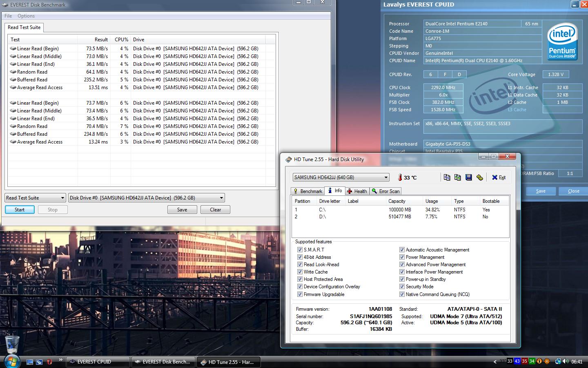
Task: Open the network tray icon
Action: [x=557, y=361]
